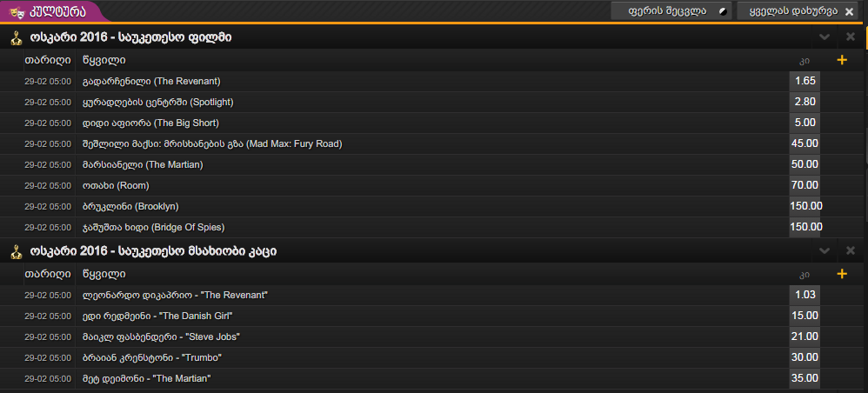
Task: Click the 29-02 05:00 date of the Trumbo row
Action: (48, 358)
